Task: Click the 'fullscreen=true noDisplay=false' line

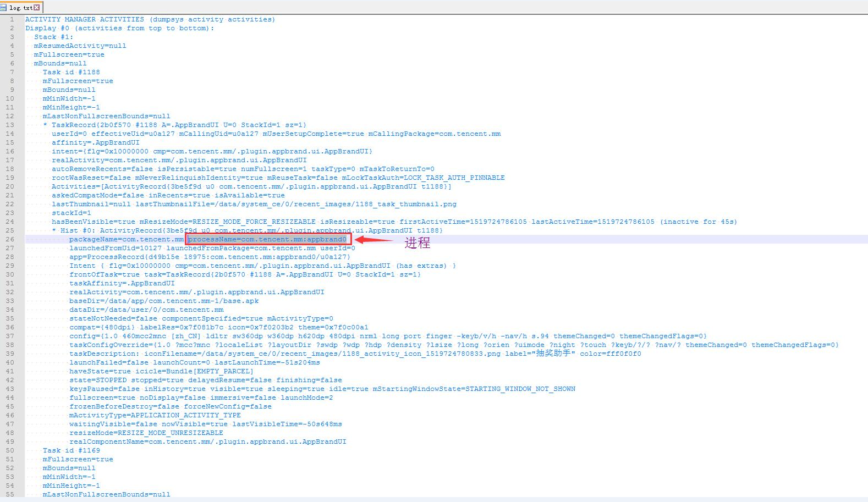Action: [201, 398]
